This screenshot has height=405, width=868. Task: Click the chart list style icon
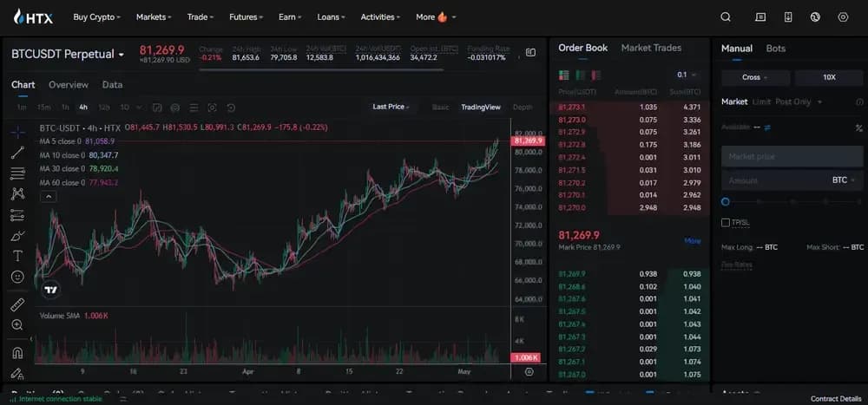tap(194, 108)
